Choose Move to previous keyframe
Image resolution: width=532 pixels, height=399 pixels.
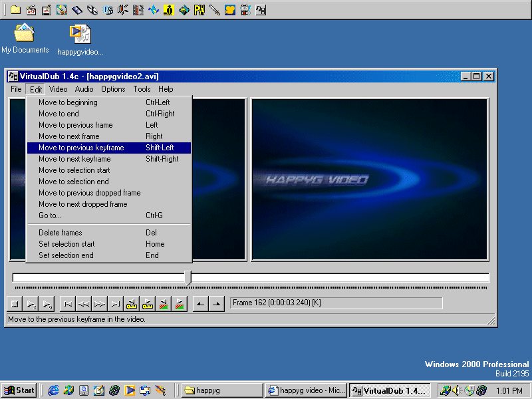click(109, 148)
